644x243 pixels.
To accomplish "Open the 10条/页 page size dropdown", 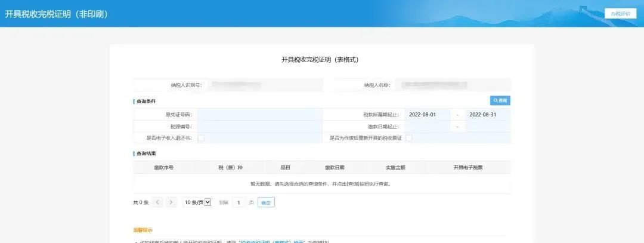I will [x=197, y=202].
